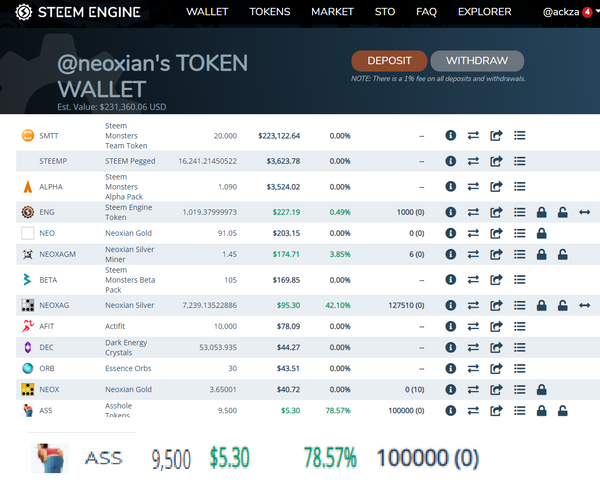The image size is (600, 487).
Task: Click the transfer arrows icon for BETA
Action: tap(473, 280)
